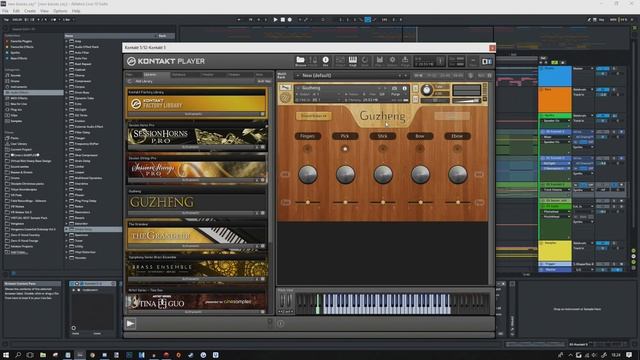Viewport: 640px width, 360px height.
Task: Toggle Mute button on Guzheng instrument
Action: [416, 99]
